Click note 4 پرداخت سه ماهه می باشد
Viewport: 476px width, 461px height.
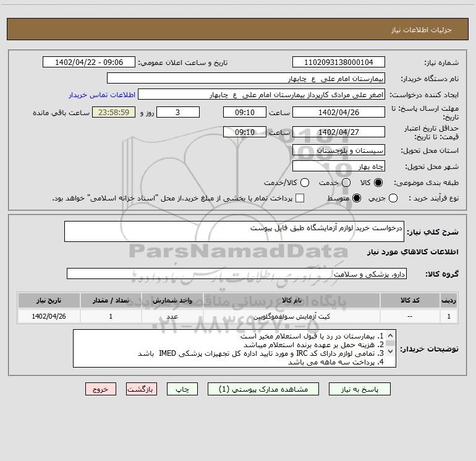[336, 362]
